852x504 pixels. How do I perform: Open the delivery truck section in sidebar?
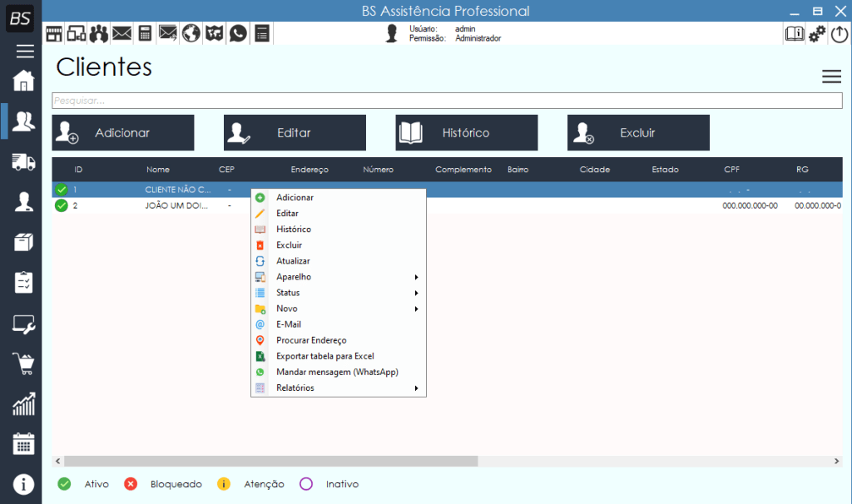(x=23, y=161)
